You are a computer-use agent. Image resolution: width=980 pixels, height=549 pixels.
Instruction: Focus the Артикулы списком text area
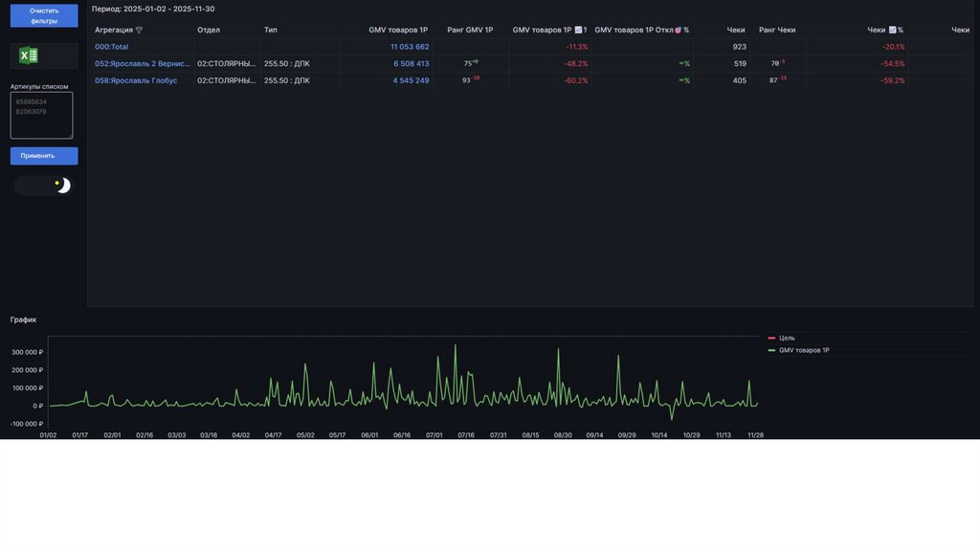[x=42, y=116]
